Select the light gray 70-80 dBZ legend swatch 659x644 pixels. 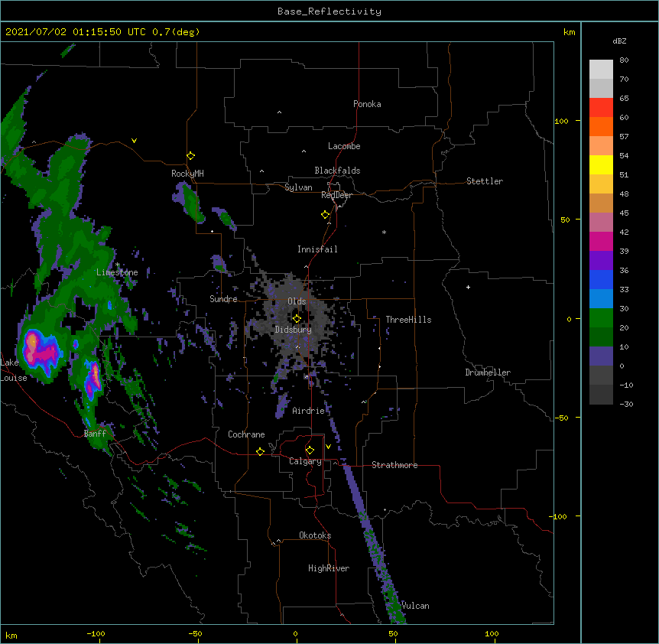601,69
